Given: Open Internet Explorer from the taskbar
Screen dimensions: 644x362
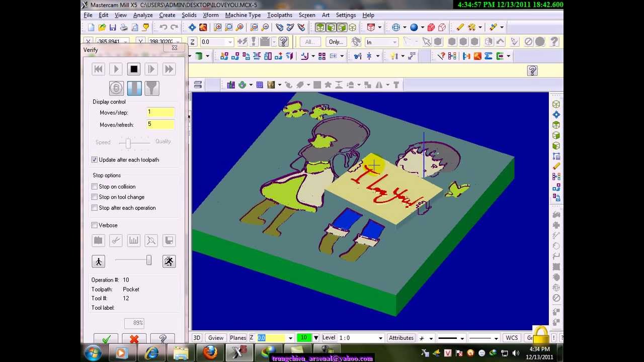Looking at the screenshot, I should click(152, 353).
